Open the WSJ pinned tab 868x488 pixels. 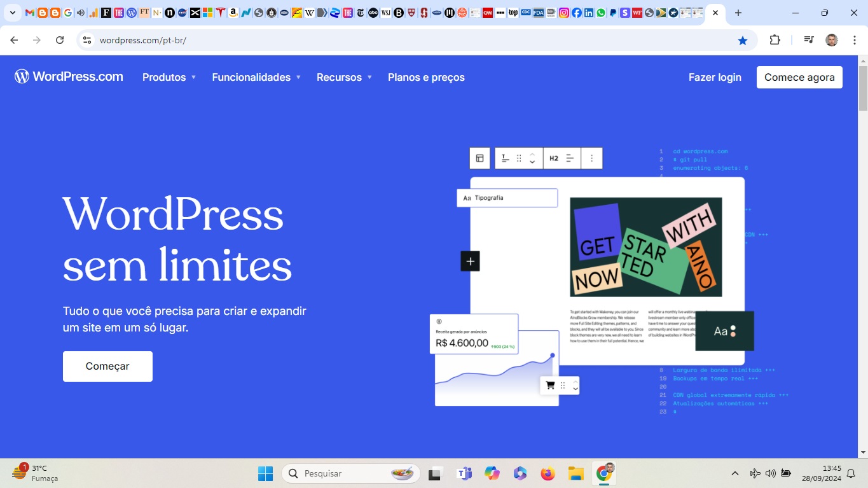click(x=386, y=13)
